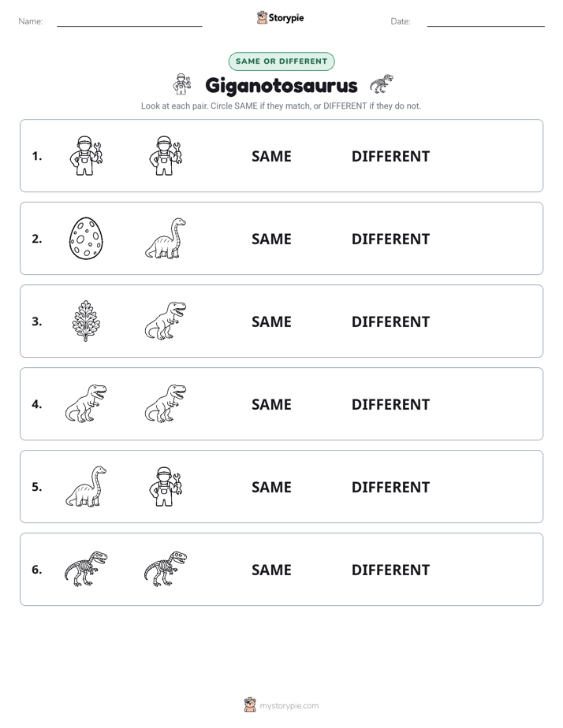Choose SAME for row 4
This screenshot has height=728, width=563.
(x=271, y=404)
